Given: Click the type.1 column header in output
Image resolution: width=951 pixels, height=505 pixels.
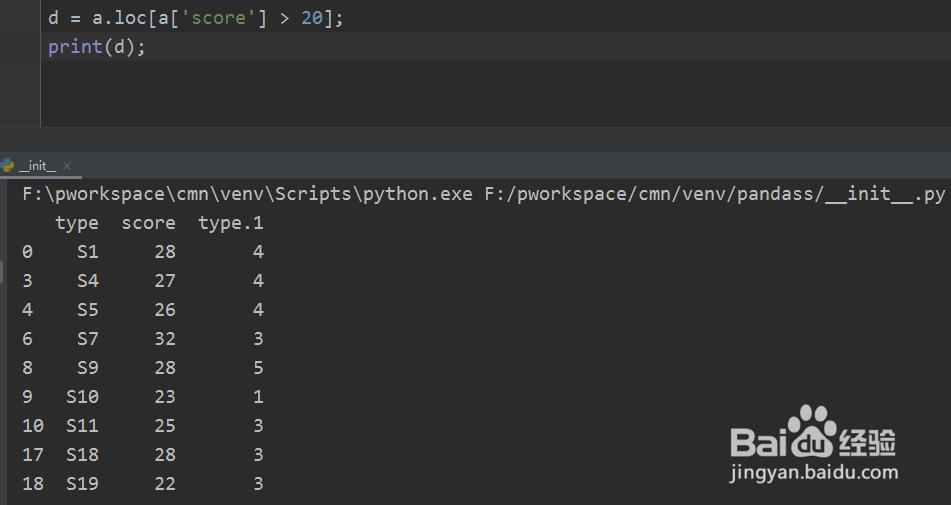Looking at the screenshot, I should [230, 223].
